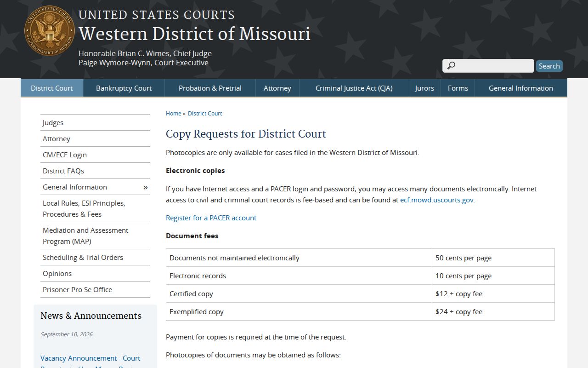
Task: Click the magnifier icon in search box
Action: [x=451, y=66]
